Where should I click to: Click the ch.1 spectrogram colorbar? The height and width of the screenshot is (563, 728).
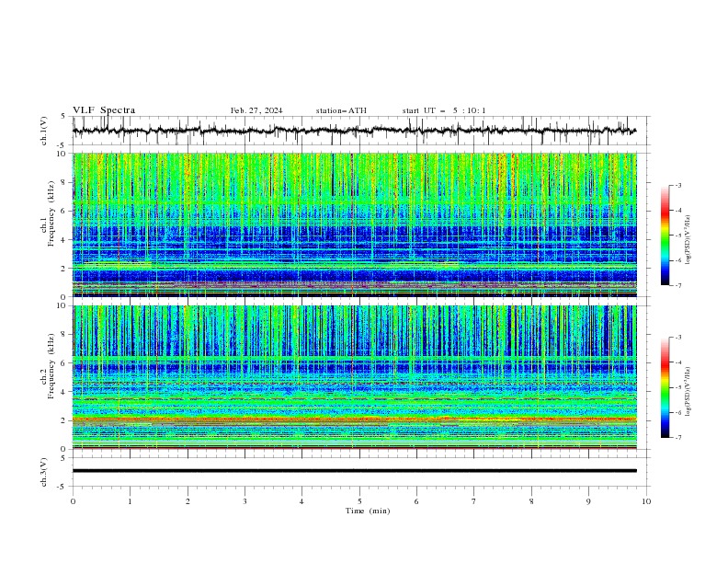coord(665,236)
